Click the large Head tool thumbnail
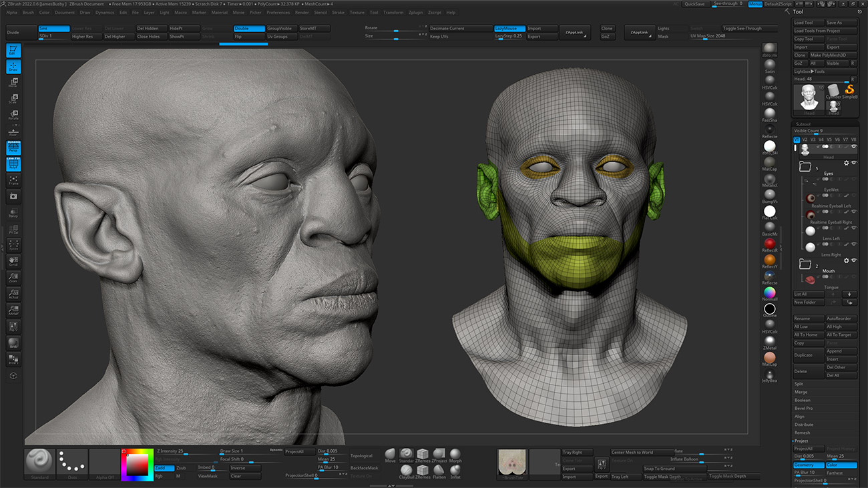Screen dimensions: 868x488 click(809, 98)
